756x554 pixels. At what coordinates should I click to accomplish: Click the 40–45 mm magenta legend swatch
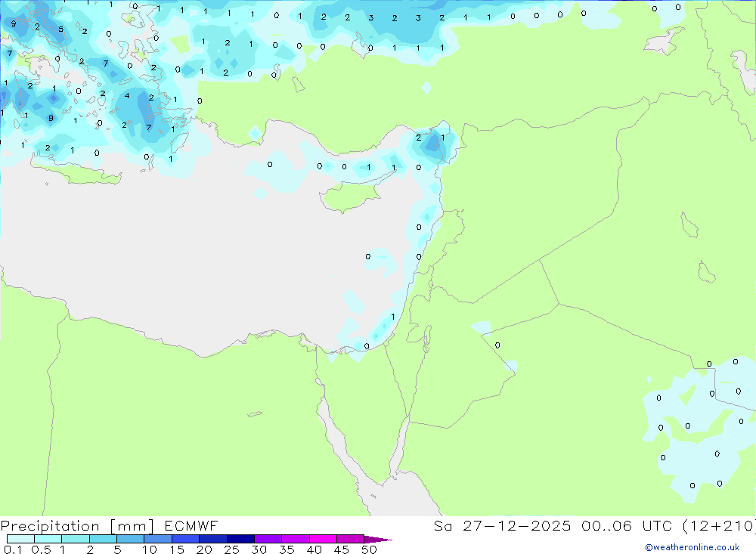coord(323,539)
